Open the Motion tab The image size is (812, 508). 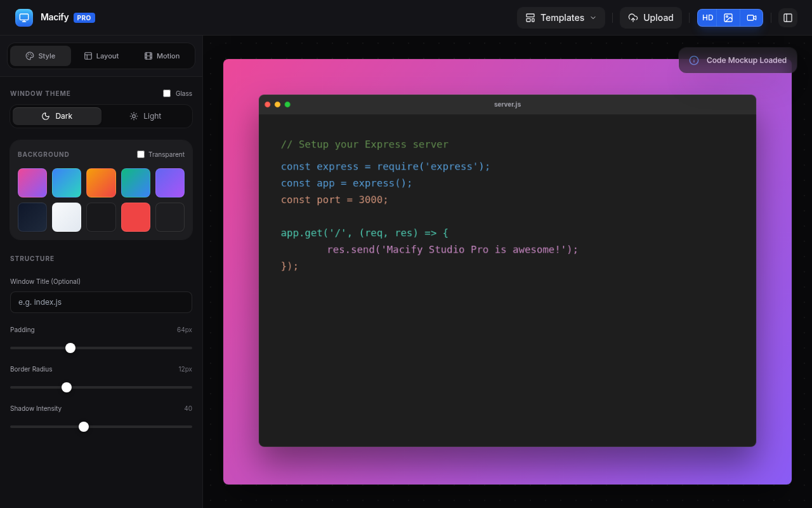[x=162, y=55]
